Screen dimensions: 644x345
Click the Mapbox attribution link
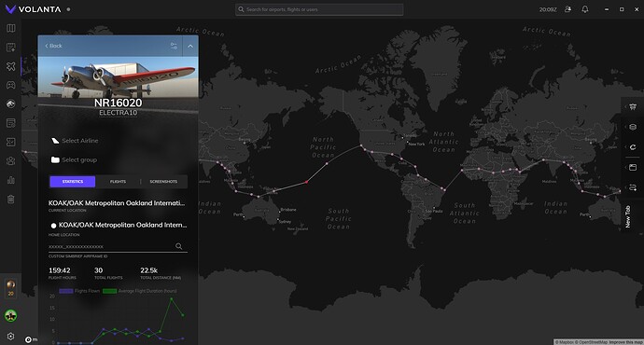click(x=566, y=342)
